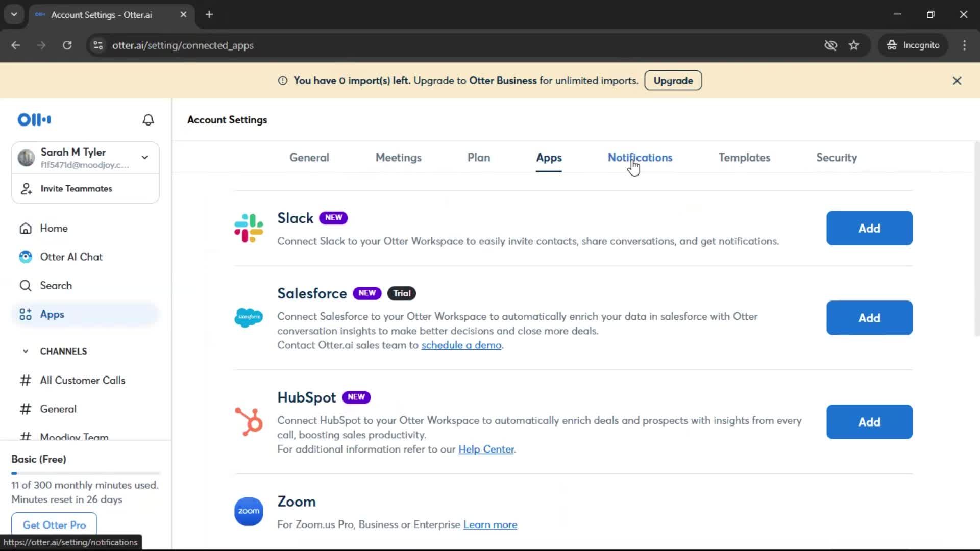Viewport: 980px width, 551px height.
Task: Click the Account Settings heading
Action: click(227, 120)
